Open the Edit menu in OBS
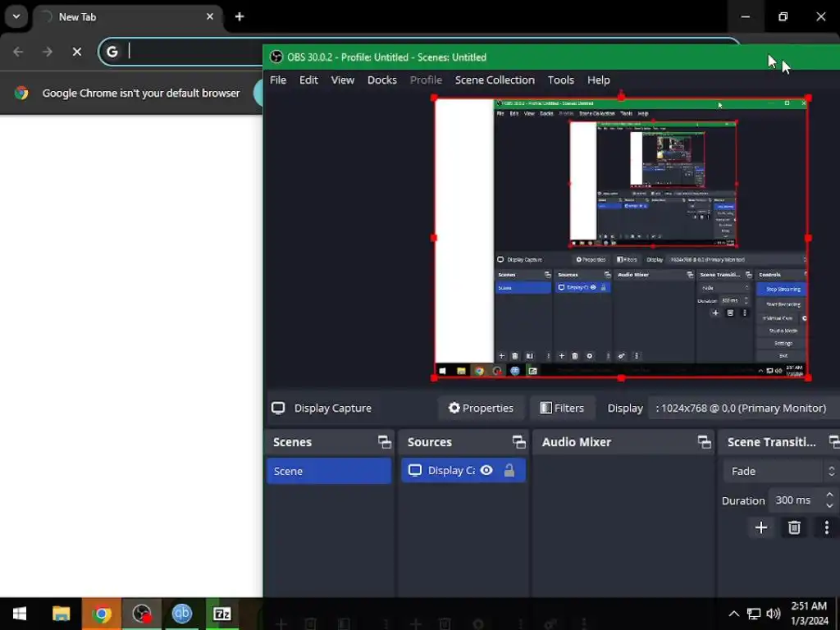 pyautogui.click(x=308, y=80)
